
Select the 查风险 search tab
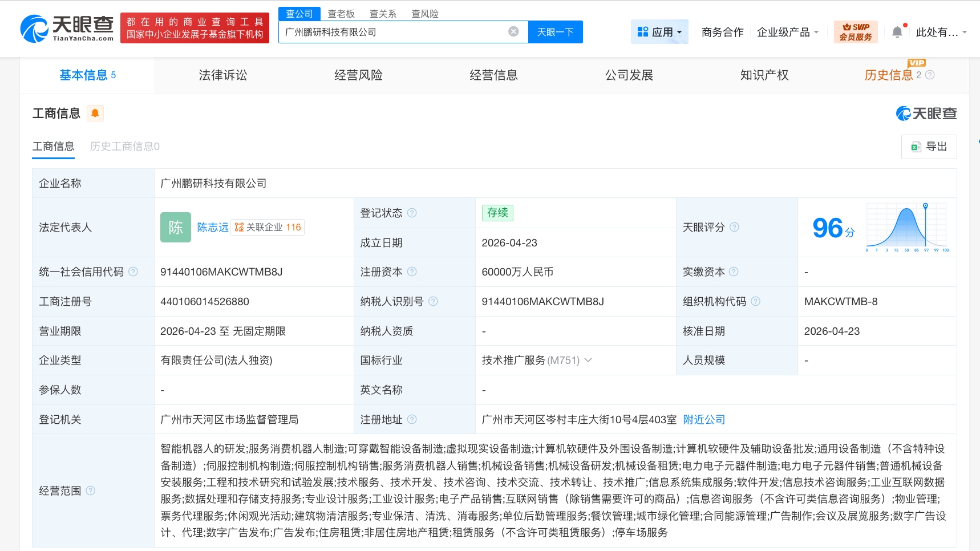point(425,13)
